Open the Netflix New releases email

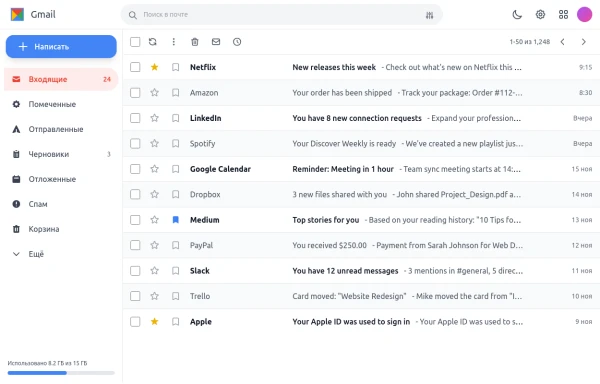point(361,67)
